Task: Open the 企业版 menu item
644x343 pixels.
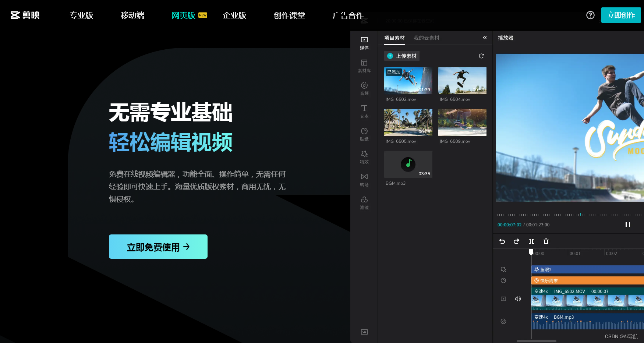Action: 234,15
